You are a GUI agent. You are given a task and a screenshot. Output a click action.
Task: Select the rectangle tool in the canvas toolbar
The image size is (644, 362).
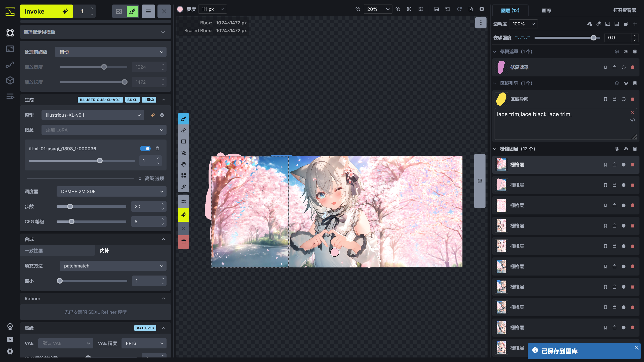coord(183,141)
